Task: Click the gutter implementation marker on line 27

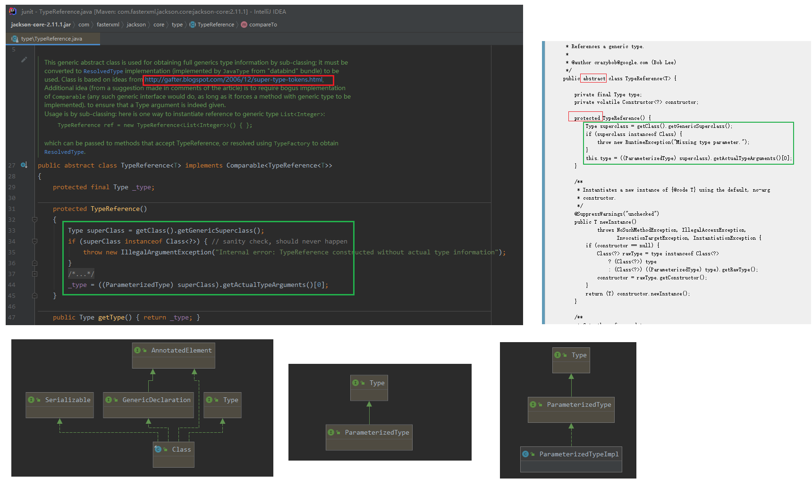Action: 24,165
